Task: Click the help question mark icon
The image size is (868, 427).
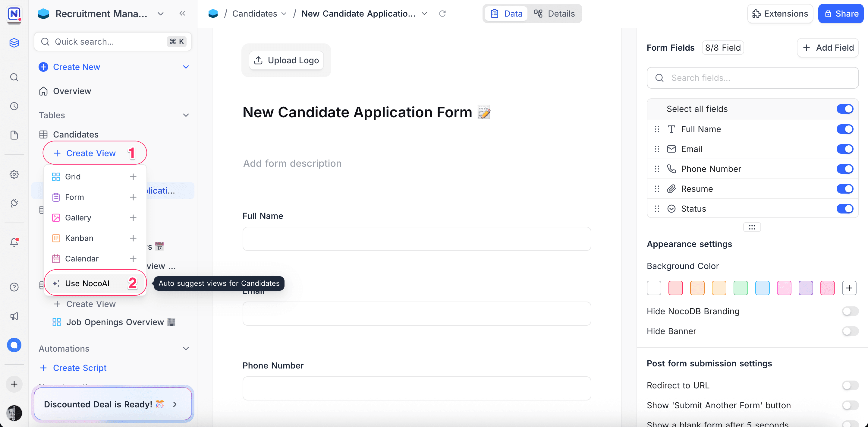Action: (14, 287)
